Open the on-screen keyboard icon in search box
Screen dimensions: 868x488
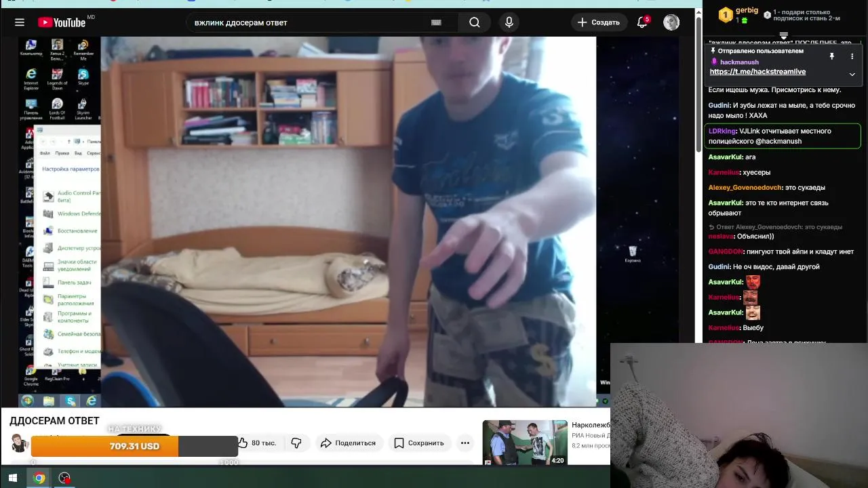(x=436, y=22)
